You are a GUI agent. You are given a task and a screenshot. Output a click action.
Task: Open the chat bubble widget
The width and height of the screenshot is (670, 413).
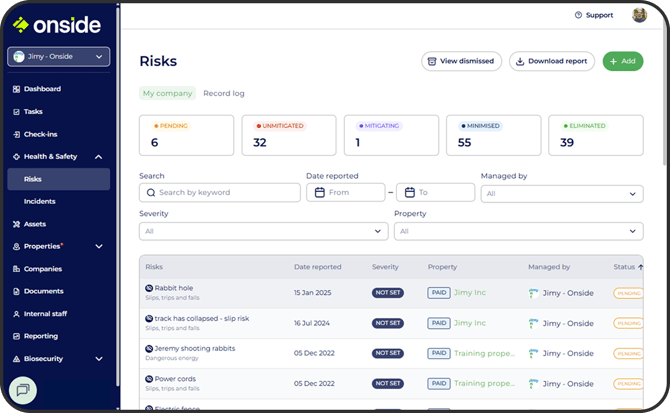point(23,390)
